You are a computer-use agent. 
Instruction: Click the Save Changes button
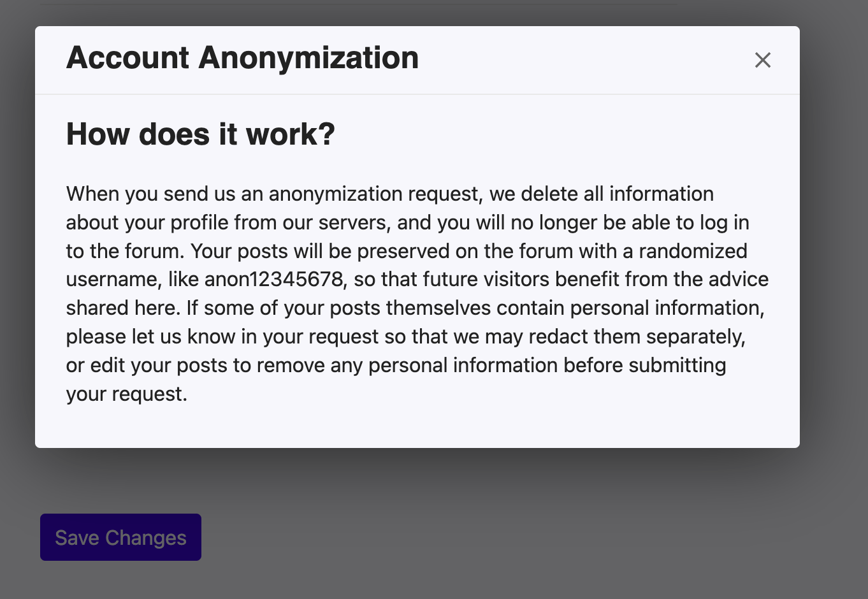click(x=120, y=537)
